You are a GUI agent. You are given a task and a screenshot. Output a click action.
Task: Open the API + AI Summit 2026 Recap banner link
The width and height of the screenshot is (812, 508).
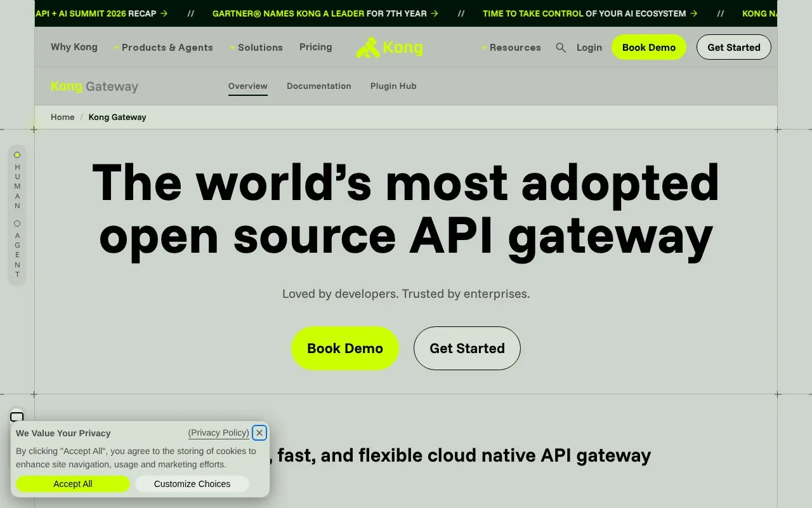[101, 13]
